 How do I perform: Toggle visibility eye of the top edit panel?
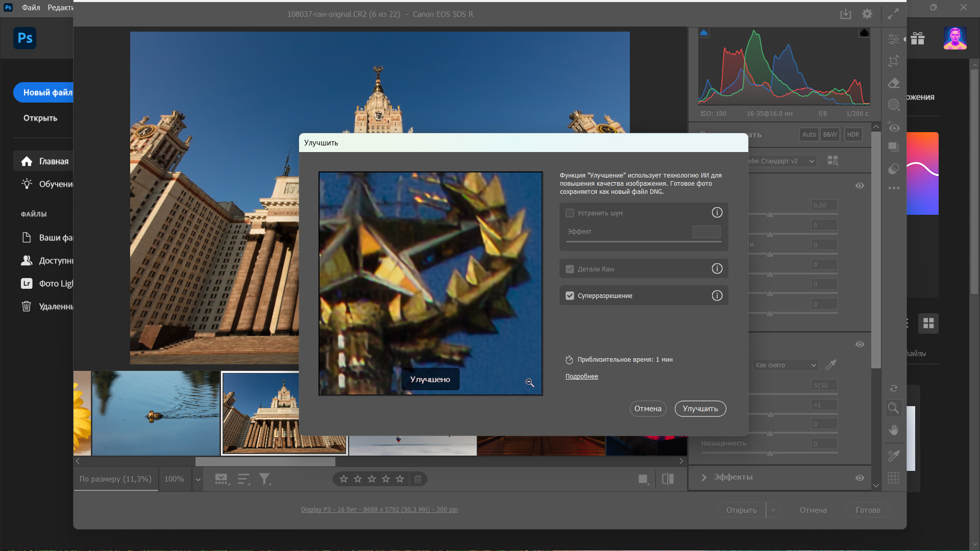[x=860, y=186]
